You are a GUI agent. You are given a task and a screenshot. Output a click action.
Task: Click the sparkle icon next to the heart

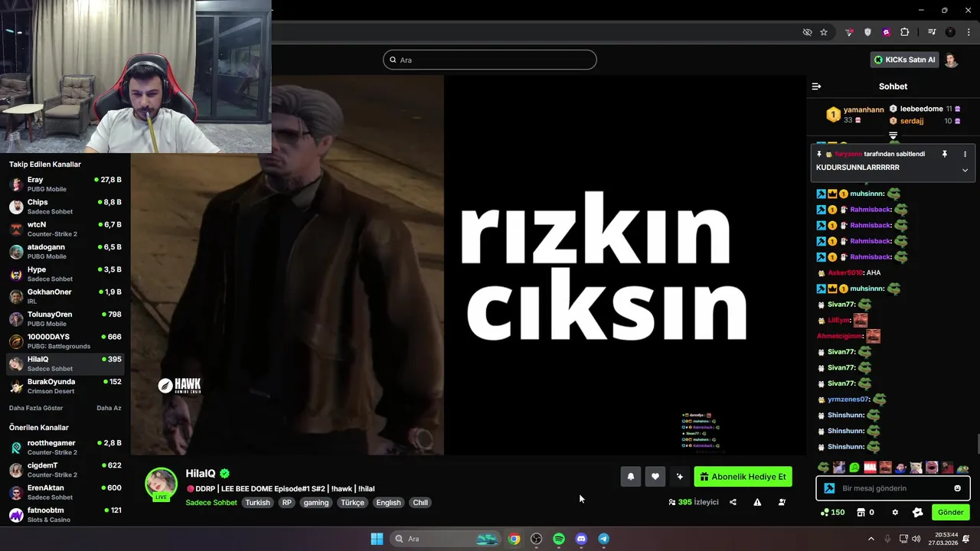click(679, 477)
